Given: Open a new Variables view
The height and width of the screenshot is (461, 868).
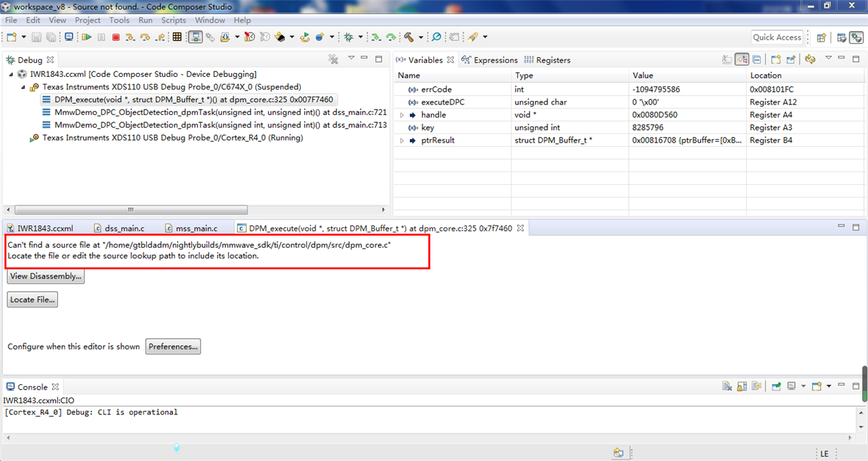Looking at the screenshot, I should pyautogui.click(x=776, y=59).
